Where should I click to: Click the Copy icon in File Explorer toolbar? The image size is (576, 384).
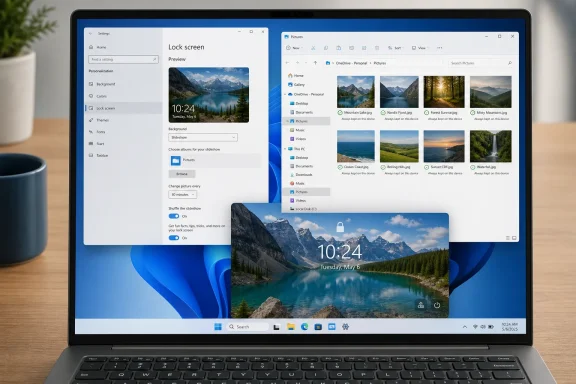pyautogui.click(x=326, y=48)
